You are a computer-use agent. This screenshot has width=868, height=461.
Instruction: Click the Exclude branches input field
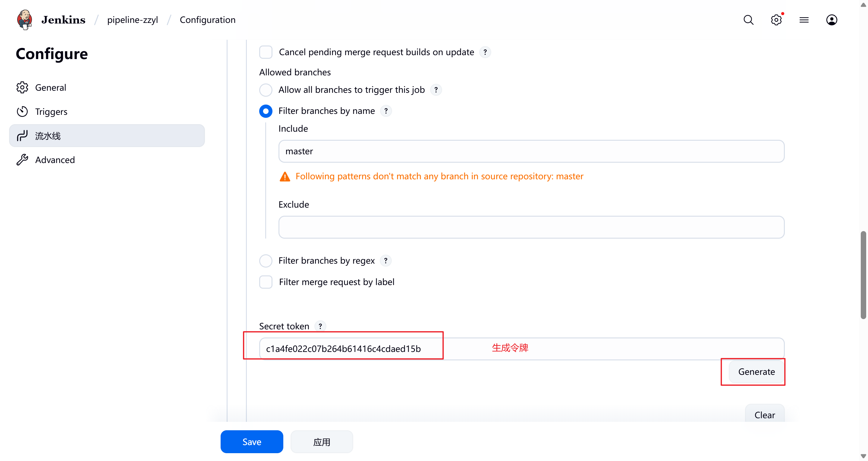(x=531, y=227)
